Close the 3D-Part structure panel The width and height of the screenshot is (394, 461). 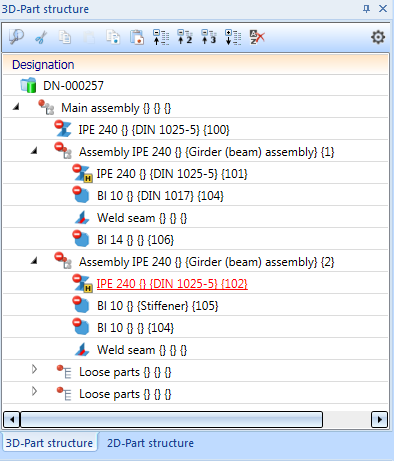tap(383, 9)
